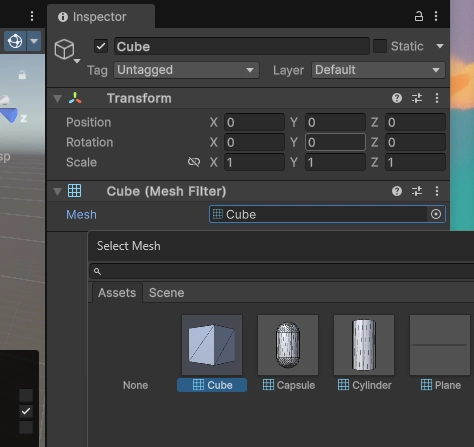This screenshot has width=474, height=447.
Task: Open the Static flags dropdown arrow
Action: coord(440,46)
